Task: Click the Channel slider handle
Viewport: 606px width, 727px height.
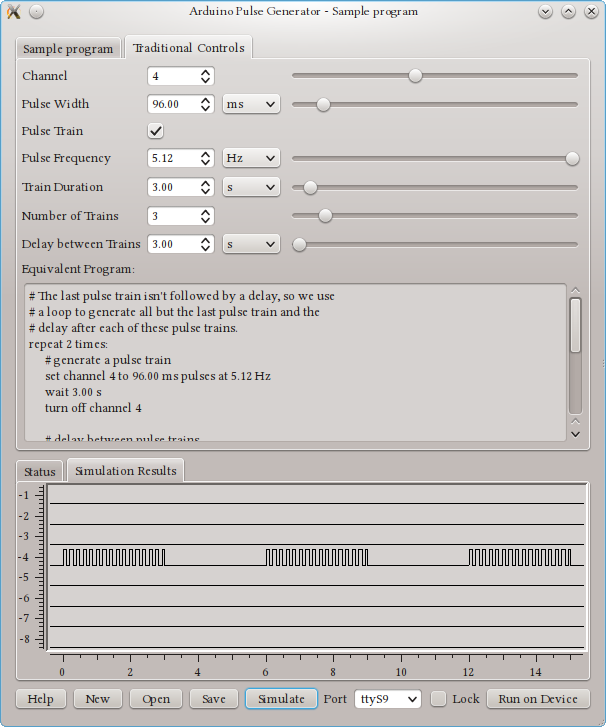Action: coord(415,76)
